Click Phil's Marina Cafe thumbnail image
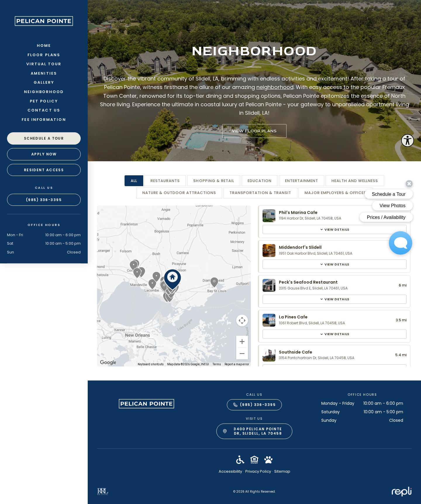 pyautogui.click(x=269, y=216)
